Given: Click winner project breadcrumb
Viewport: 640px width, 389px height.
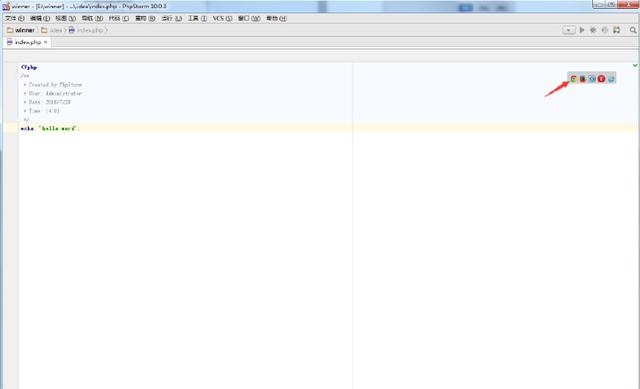Looking at the screenshot, I should pyautogui.click(x=21, y=30).
